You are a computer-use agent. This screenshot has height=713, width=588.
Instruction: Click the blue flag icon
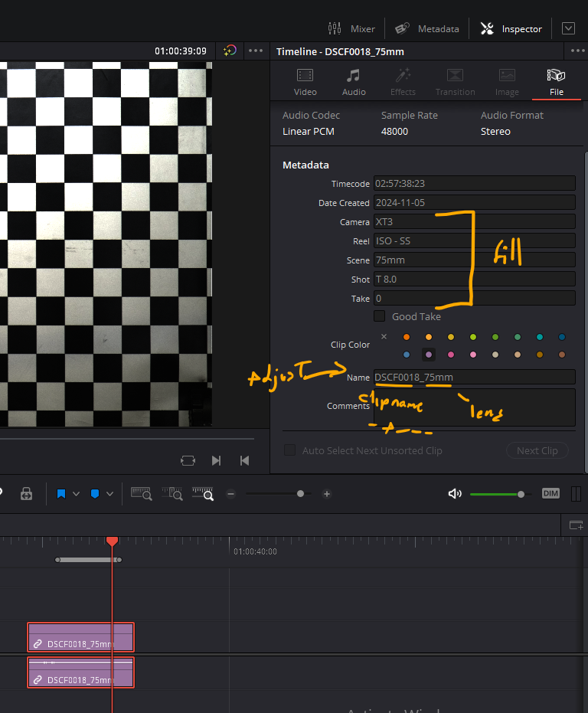pos(60,494)
